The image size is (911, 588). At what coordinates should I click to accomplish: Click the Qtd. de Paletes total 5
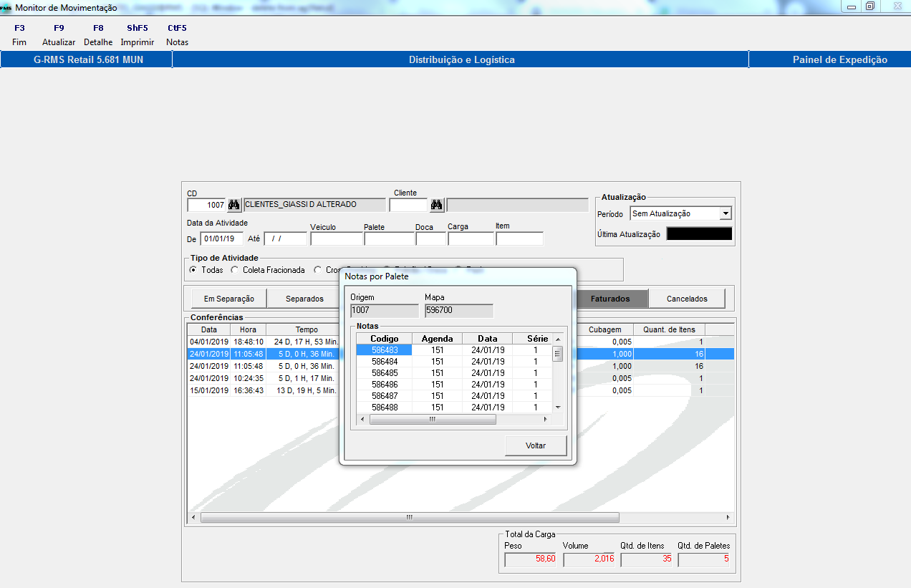coord(704,559)
